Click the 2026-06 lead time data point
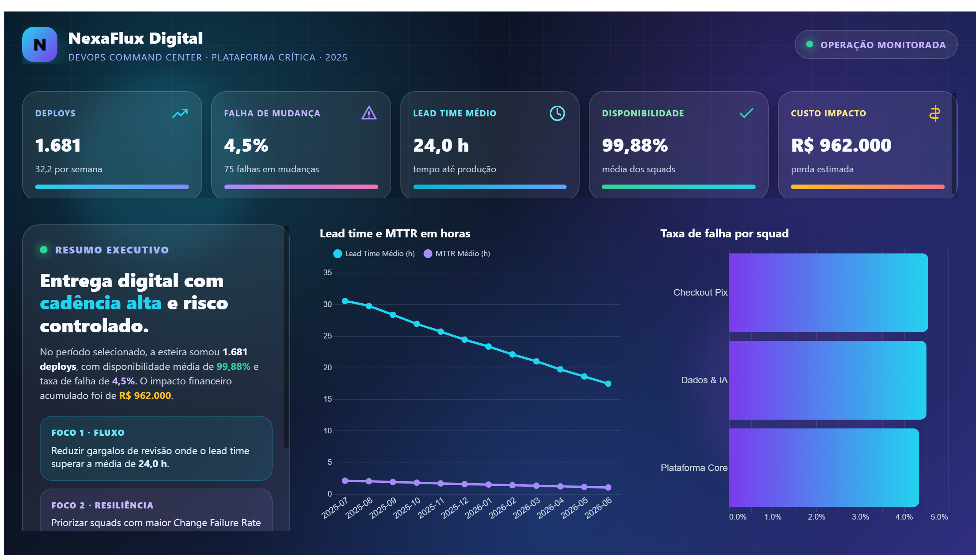 [x=608, y=384]
